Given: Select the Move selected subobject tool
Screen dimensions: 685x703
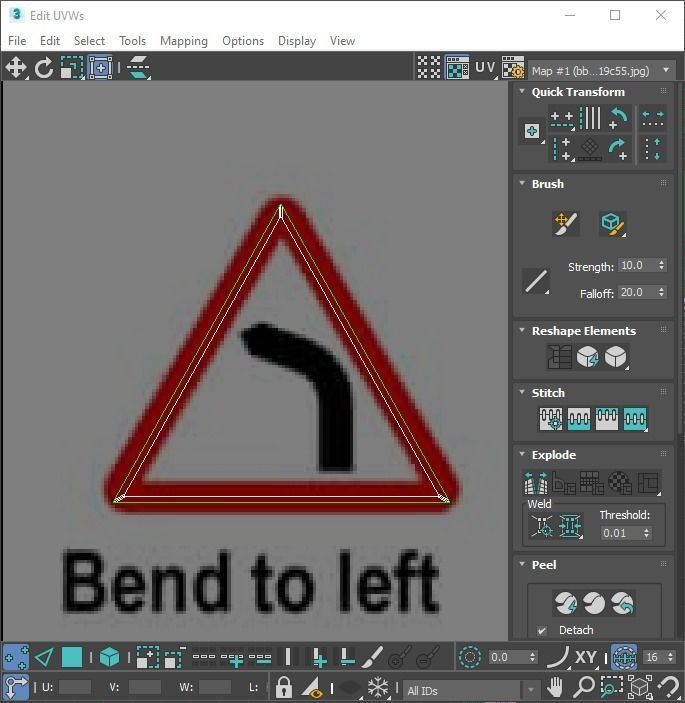Looking at the screenshot, I should 16,68.
